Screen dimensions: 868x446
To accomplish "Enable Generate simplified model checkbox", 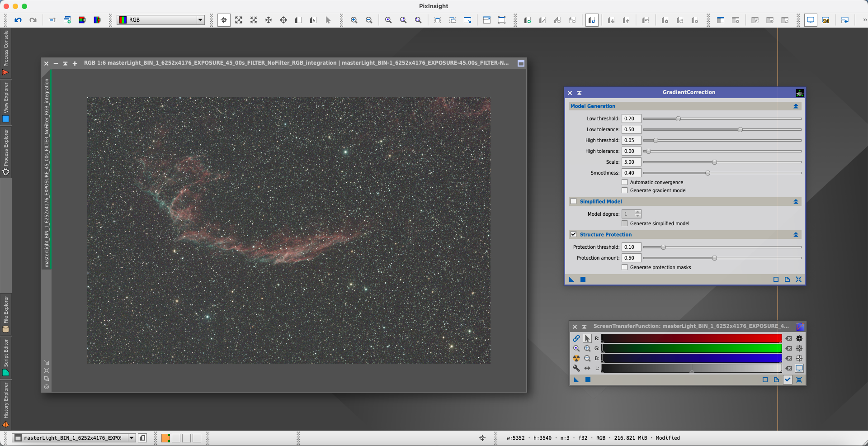I will pos(625,223).
